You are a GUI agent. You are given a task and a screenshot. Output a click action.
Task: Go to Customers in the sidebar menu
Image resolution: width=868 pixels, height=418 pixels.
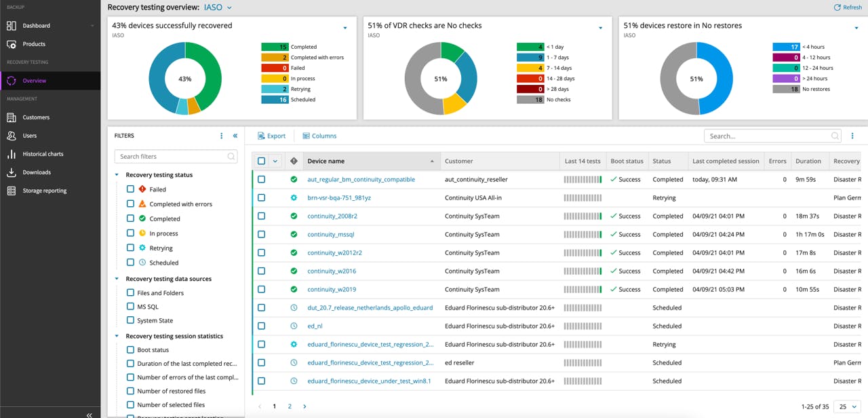click(36, 117)
